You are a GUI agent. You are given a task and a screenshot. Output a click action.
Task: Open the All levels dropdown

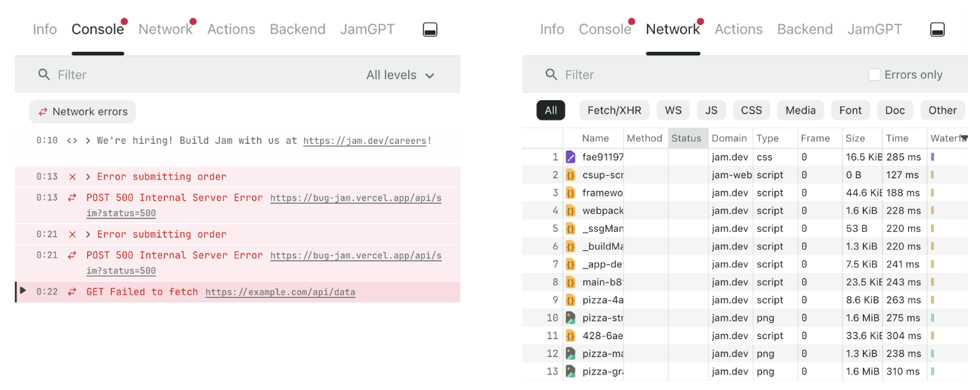point(400,75)
